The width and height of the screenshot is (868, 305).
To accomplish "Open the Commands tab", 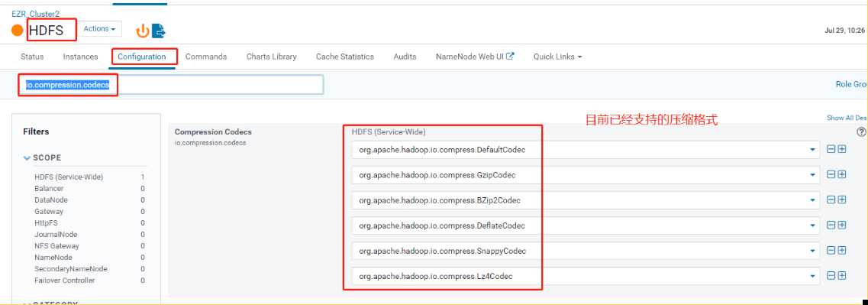I will (206, 57).
